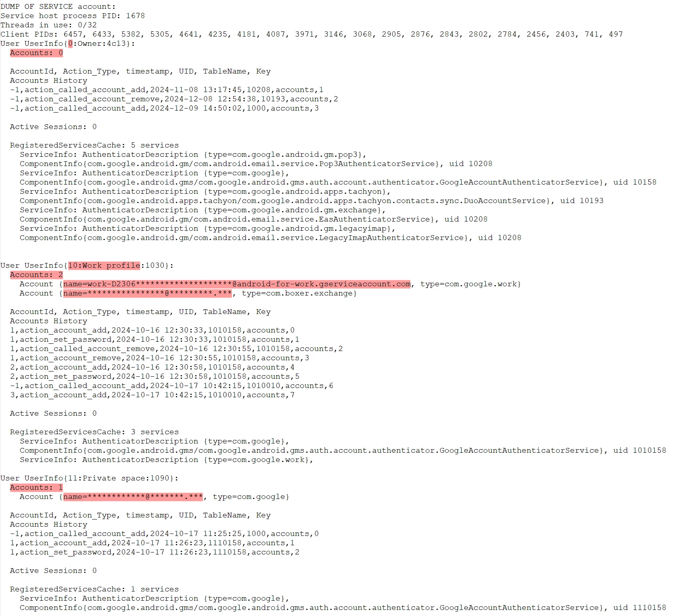This screenshot has height=616, width=687.
Task: Click the LegacyImapAuthenticatorService ComponentInfo line
Action: [x=270, y=238]
